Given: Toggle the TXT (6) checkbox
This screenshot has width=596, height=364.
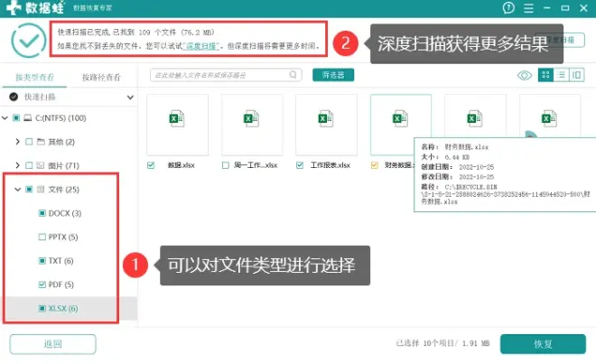Looking at the screenshot, I should pos(42,261).
